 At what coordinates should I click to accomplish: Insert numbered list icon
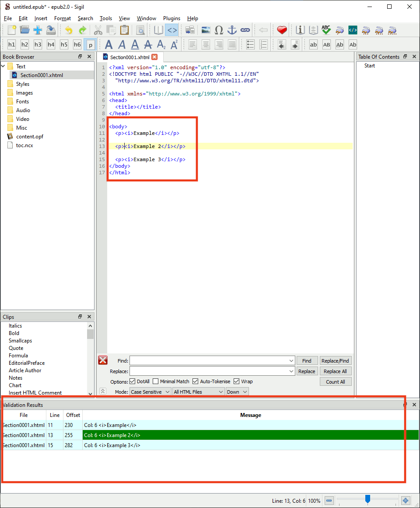(264, 44)
